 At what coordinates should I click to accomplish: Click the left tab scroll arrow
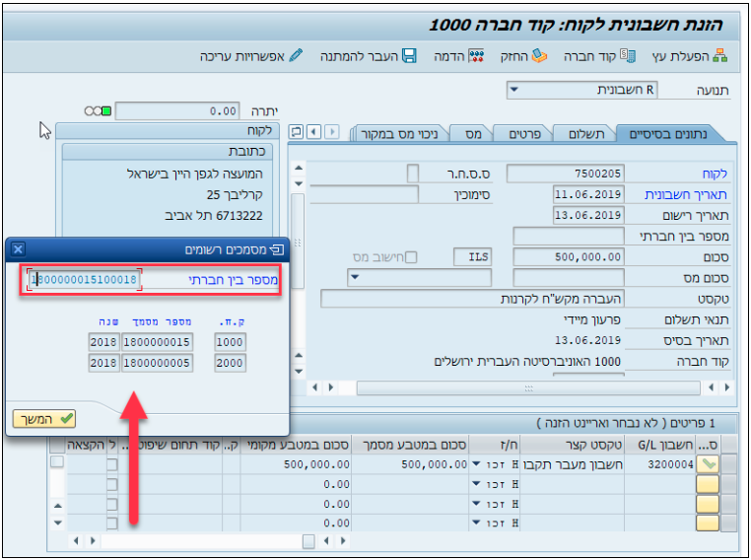point(313,131)
